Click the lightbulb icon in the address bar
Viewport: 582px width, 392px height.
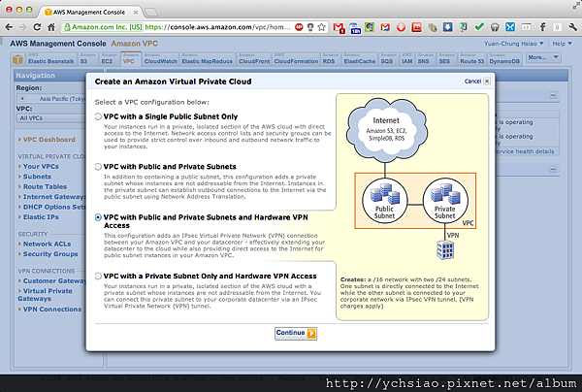pyautogui.click(x=310, y=27)
